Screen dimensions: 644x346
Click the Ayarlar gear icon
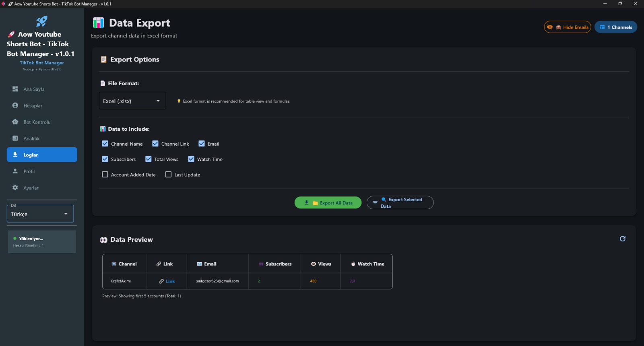click(15, 187)
